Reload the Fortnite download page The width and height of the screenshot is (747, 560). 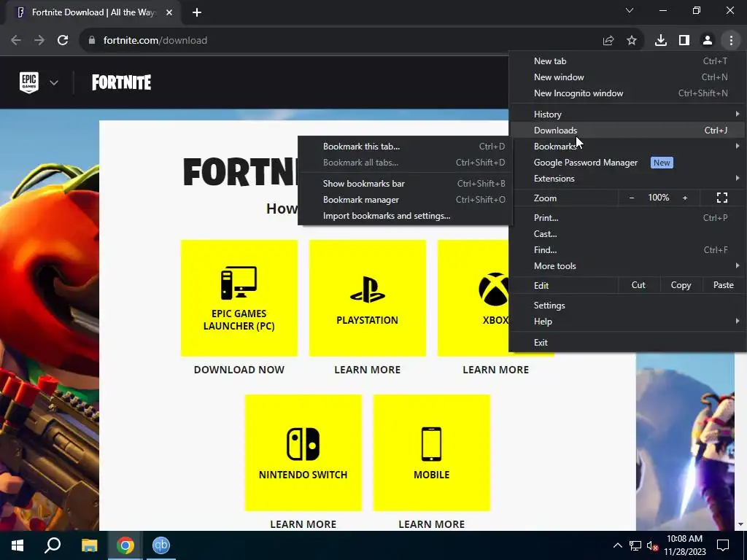63,41
